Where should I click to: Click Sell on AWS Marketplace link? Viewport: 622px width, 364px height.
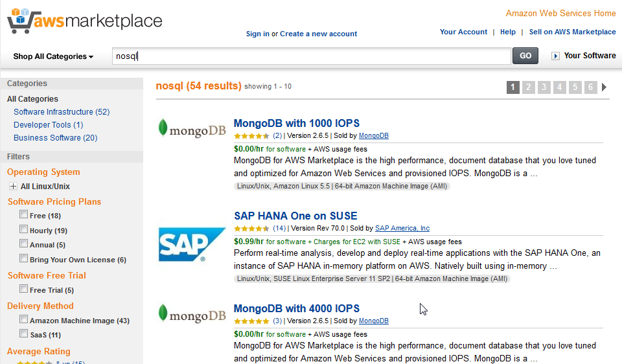[572, 32]
